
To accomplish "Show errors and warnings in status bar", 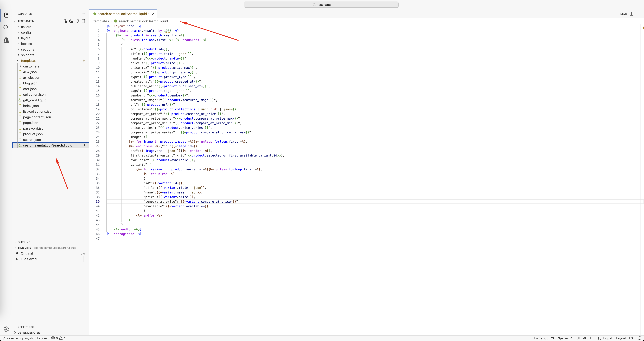I will pos(58,338).
